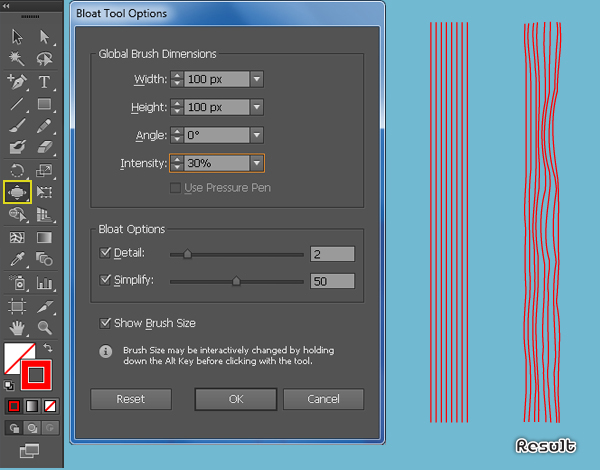Toggle the Use Pressure Pen checkbox
The width and height of the screenshot is (600, 470).
tap(175, 188)
